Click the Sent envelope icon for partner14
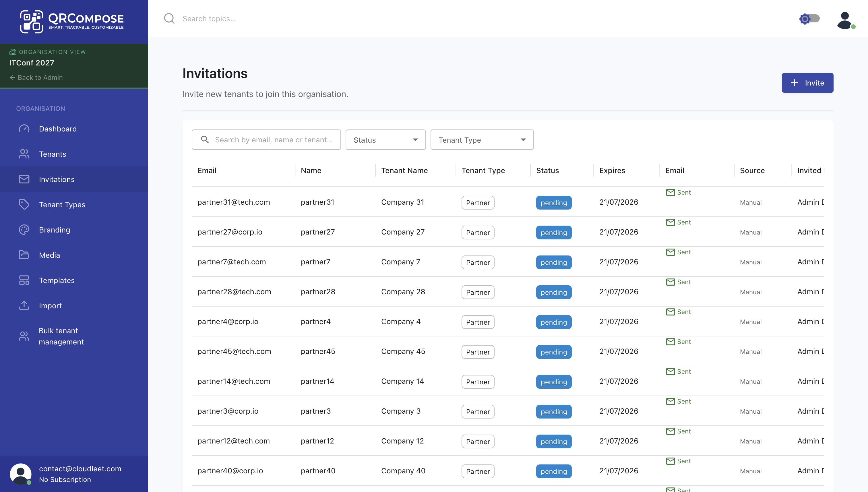The height and width of the screenshot is (492, 868). (670, 371)
